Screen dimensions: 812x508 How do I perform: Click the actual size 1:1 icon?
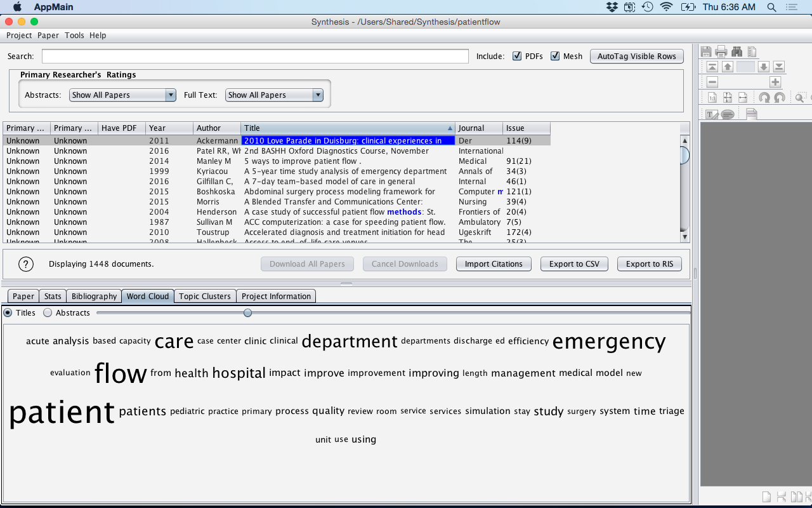click(712, 98)
